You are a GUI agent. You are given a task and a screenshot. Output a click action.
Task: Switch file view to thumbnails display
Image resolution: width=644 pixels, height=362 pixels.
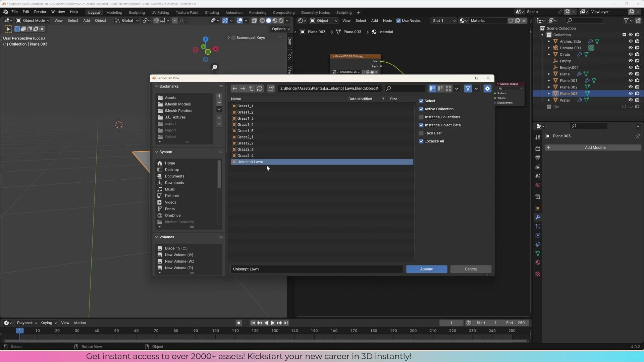(448, 88)
